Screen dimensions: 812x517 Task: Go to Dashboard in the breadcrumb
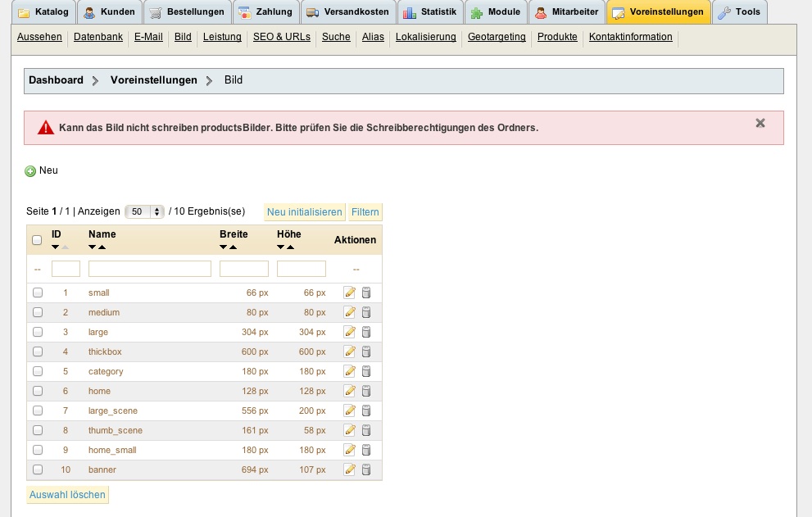tap(56, 79)
